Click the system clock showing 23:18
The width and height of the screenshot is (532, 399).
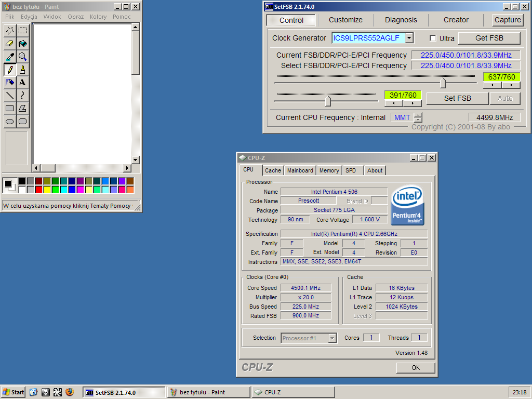coord(520,392)
